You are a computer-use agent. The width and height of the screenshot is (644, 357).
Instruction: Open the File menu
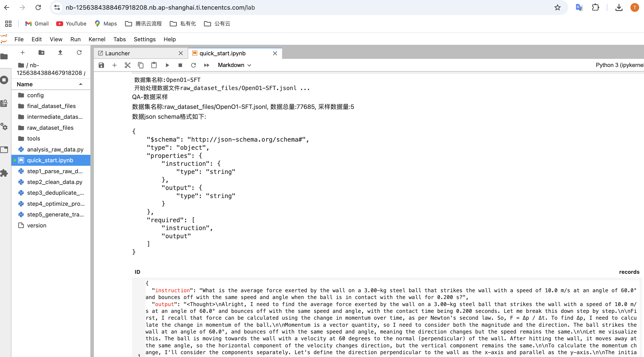19,39
